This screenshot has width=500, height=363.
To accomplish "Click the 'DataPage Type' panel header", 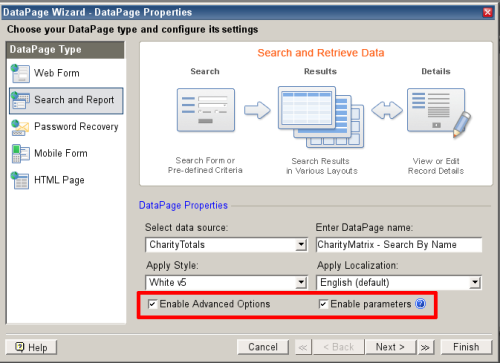I will point(65,50).
